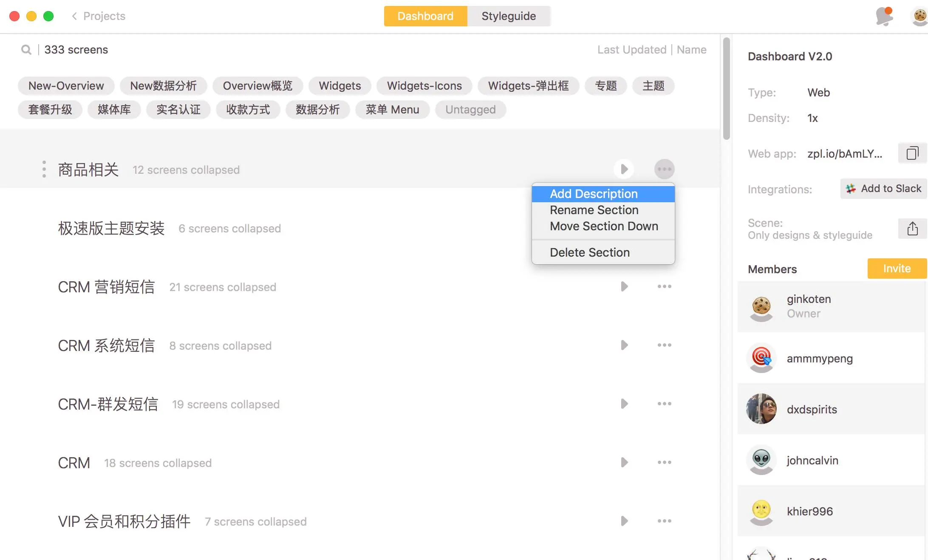Open more options for CRM 营销短信
928x560 pixels.
pos(664,287)
